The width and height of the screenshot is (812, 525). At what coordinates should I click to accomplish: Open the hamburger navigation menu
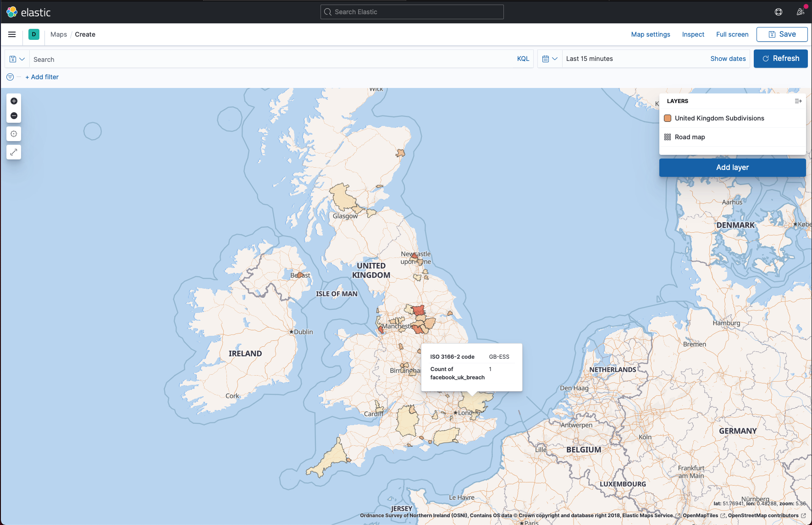pos(12,34)
